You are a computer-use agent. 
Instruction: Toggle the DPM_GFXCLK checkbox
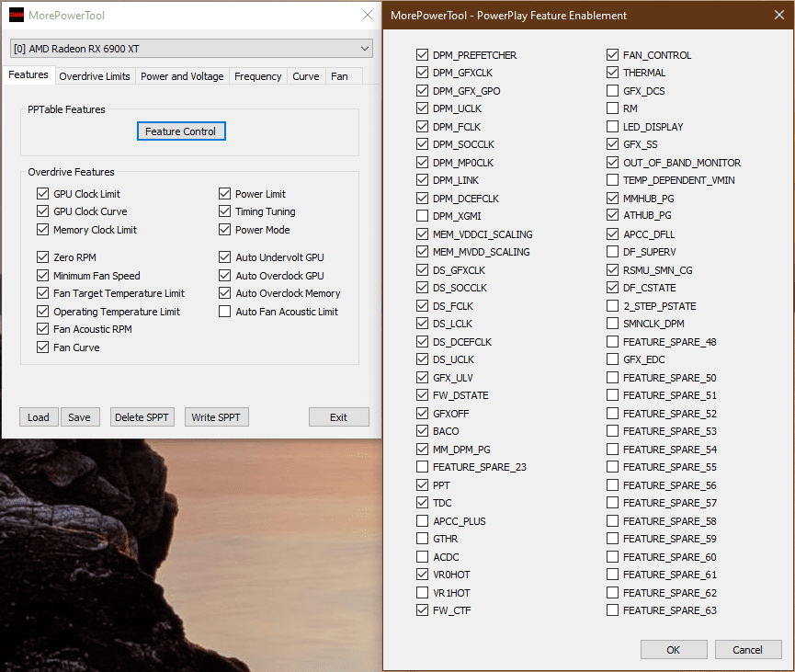[x=422, y=73]
